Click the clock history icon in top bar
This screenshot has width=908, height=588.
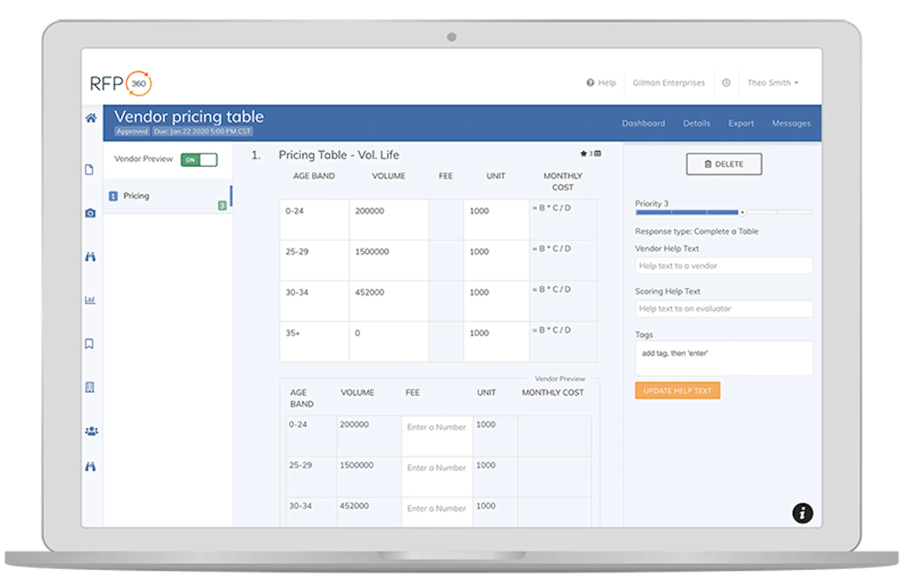pyautogui.click(x=726, y=83)
